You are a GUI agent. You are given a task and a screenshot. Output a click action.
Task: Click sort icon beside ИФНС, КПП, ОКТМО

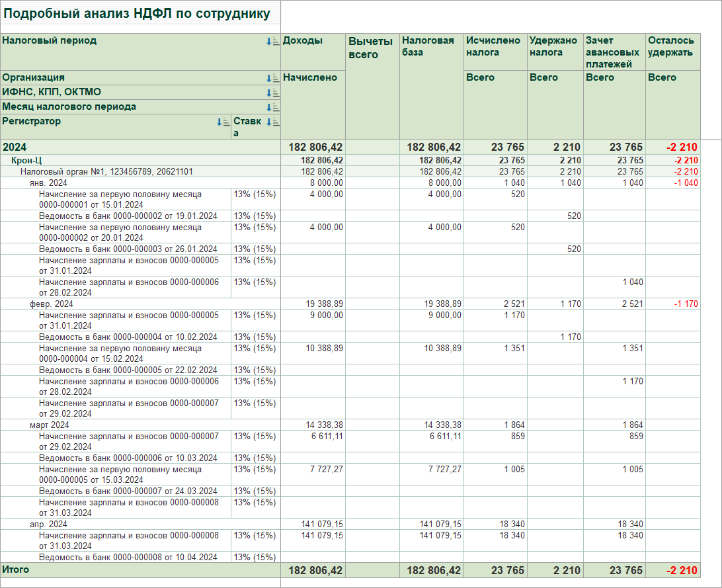pos(272,93)
